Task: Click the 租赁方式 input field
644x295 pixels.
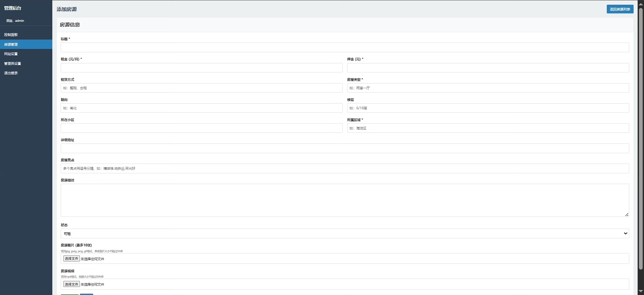Action: (202, 88)
